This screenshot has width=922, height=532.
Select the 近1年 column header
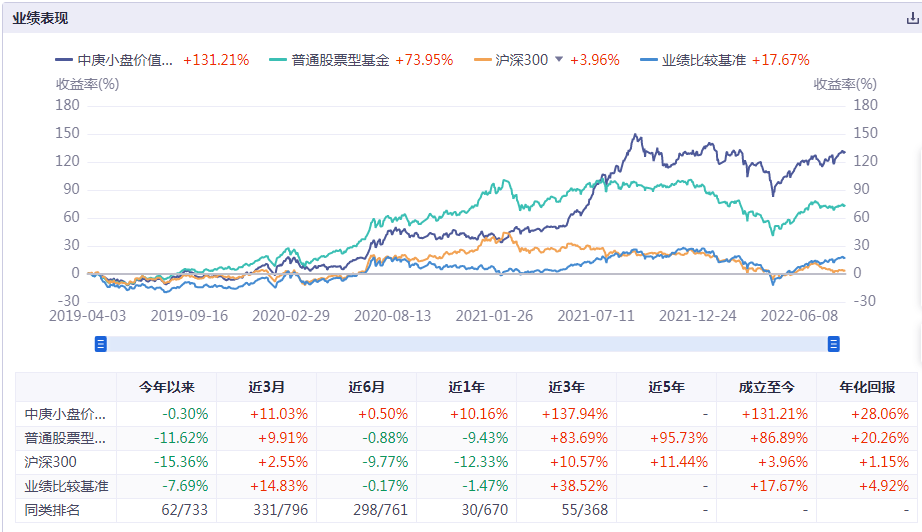[466, 387]
